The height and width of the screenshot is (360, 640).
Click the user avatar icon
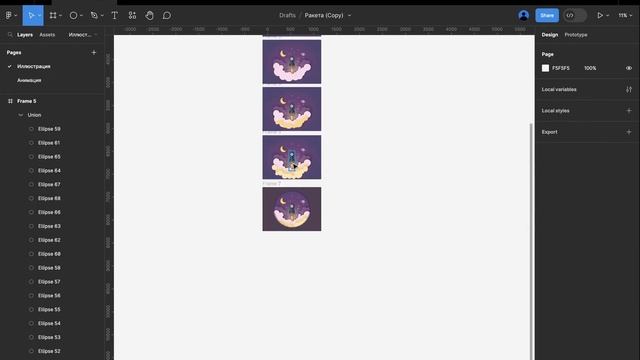pos(523,16)
